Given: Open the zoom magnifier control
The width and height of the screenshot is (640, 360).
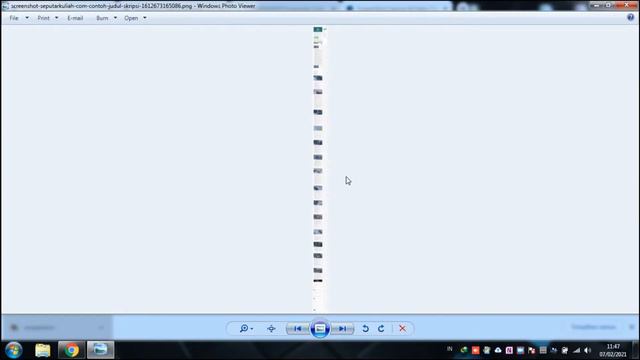Looking at the screenshot, I should pos(246,329).
